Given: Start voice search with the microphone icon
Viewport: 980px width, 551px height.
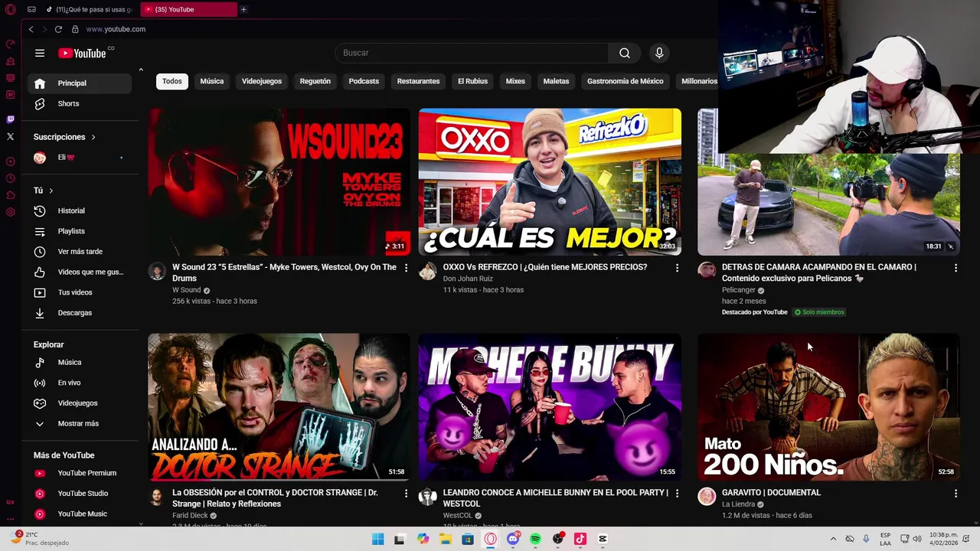Looking at the screenshot, I should click(x=659, y=53).
